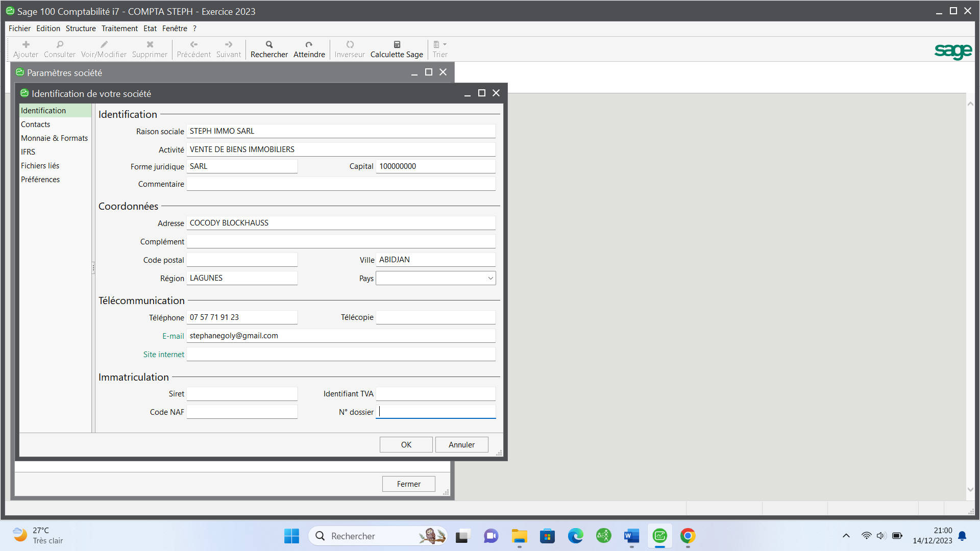
Task: Open File Explorer from taskbar
Action: point(520,536)
